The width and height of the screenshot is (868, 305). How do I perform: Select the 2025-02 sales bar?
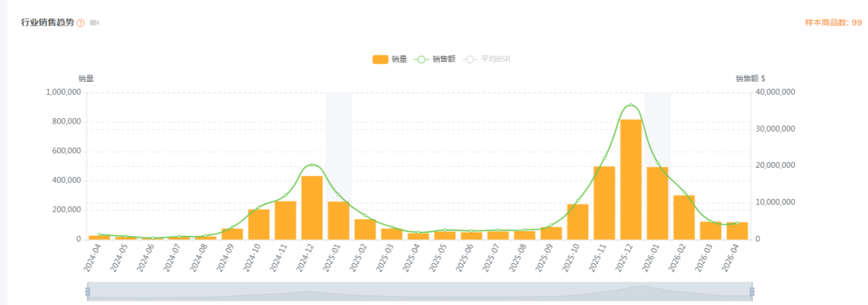tap(365, 230)
